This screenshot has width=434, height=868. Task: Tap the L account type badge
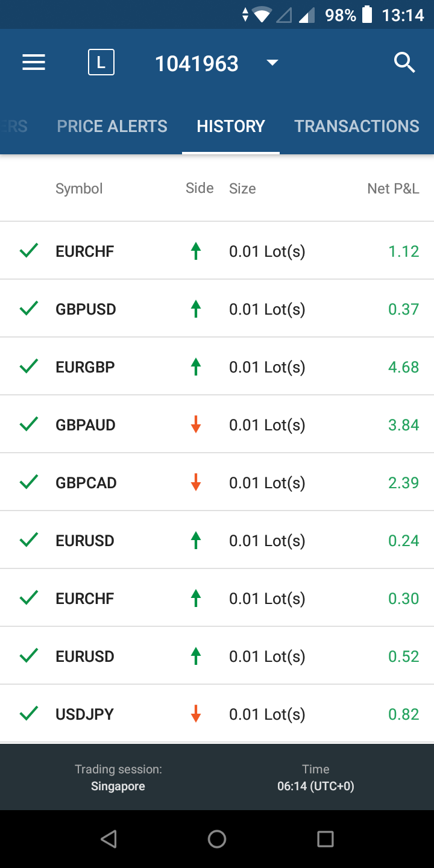pos(101,63)
